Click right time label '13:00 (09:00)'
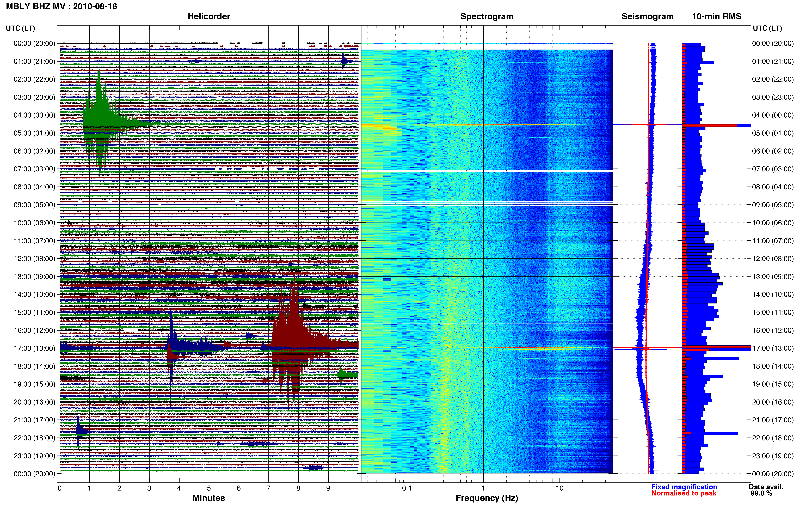 773,277
